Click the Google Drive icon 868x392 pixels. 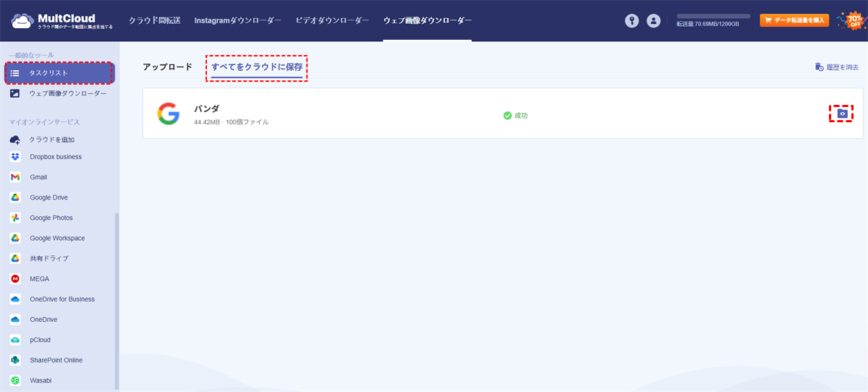coord(15,197)
